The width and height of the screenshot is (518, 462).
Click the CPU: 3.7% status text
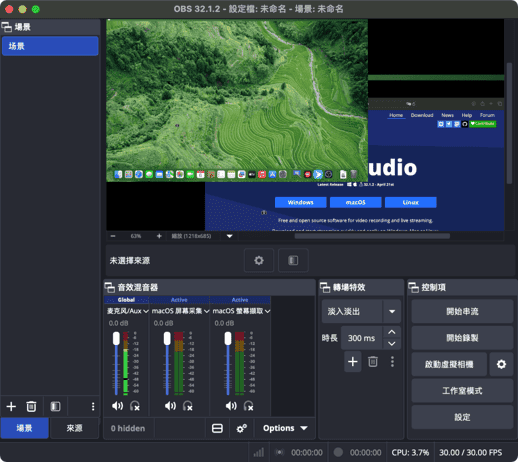(x=410, y=452)
